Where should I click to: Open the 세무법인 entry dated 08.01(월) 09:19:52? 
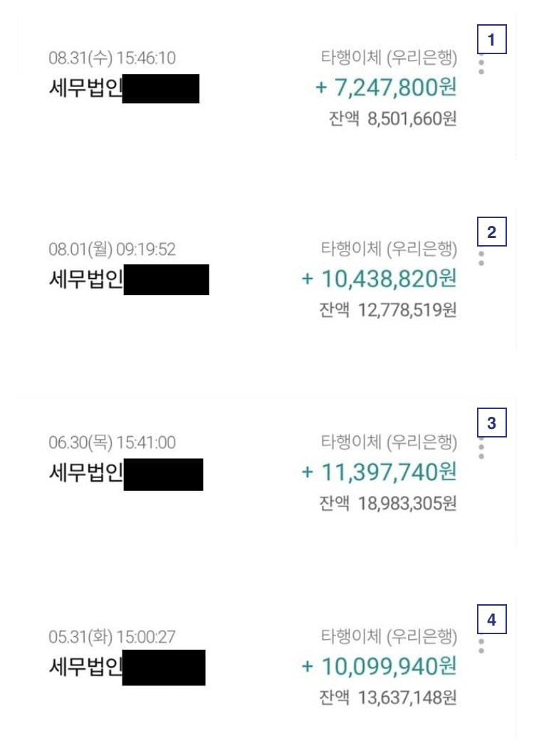tap(85, 279)
